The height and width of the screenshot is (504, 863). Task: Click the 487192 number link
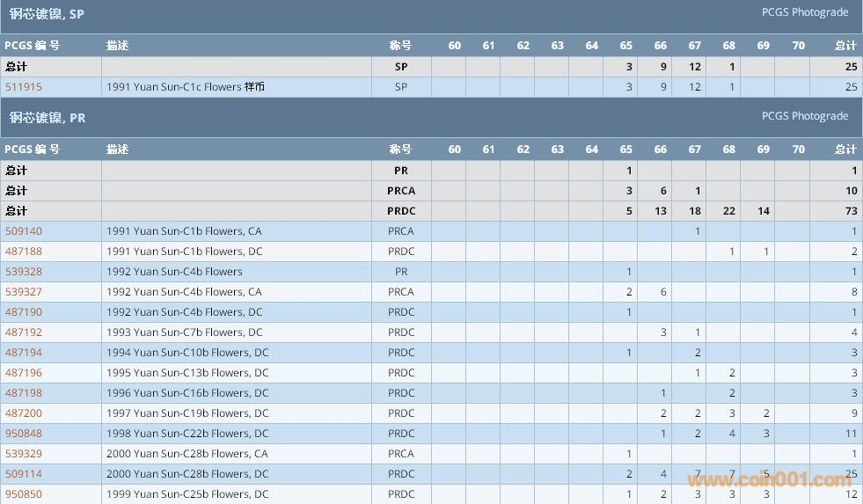click(x=24, y=332)
